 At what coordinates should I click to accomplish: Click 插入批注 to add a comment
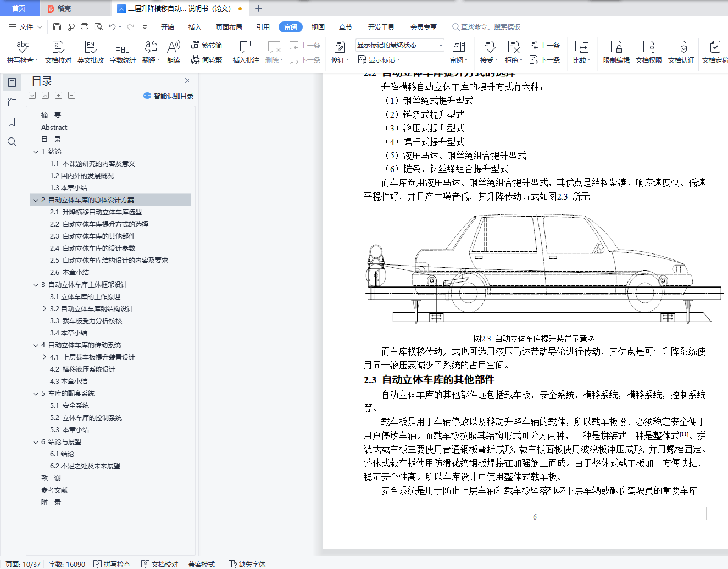[x=246, y=52]
